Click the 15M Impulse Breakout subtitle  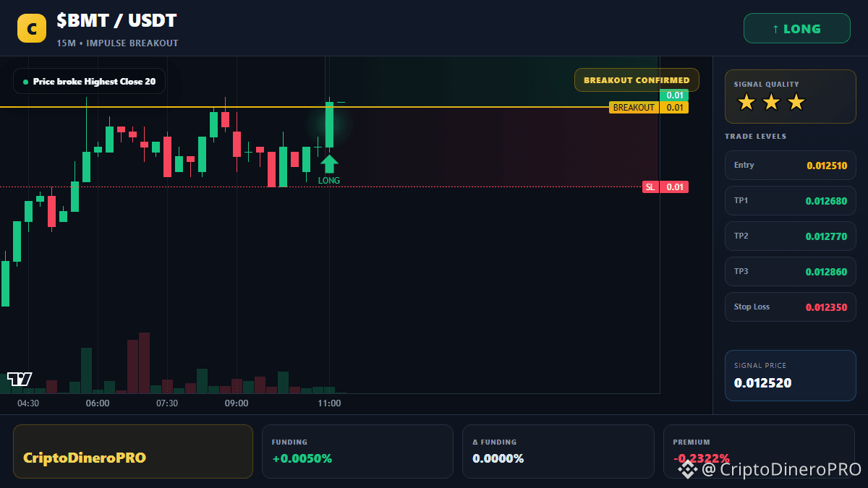(117, 43)
